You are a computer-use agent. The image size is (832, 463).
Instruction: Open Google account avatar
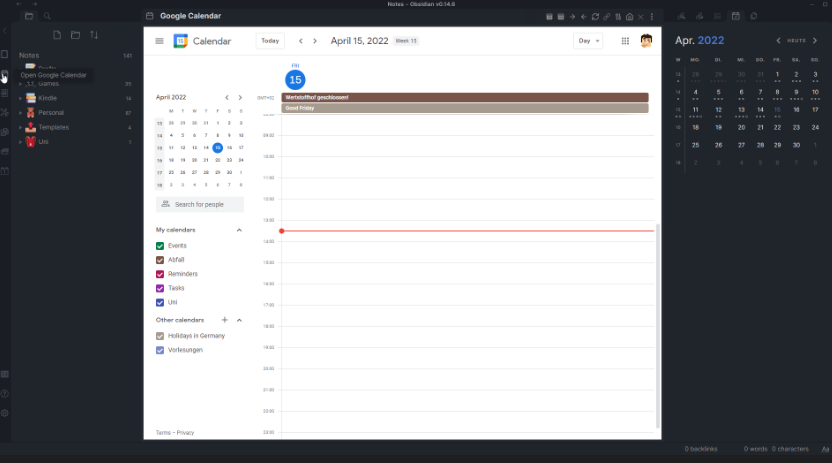pos(646,41)
